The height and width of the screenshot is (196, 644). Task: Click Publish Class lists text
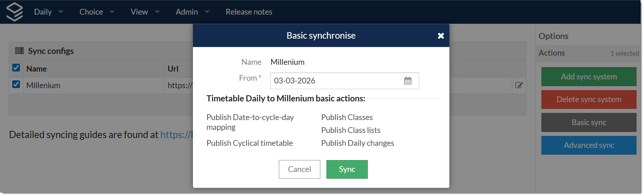351,130
